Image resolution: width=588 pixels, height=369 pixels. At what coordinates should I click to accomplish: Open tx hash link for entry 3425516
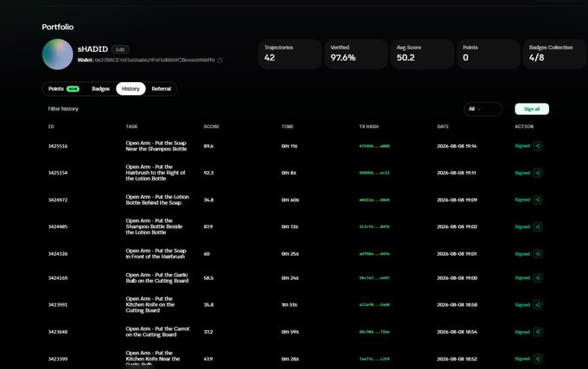[x=374, y=146]
